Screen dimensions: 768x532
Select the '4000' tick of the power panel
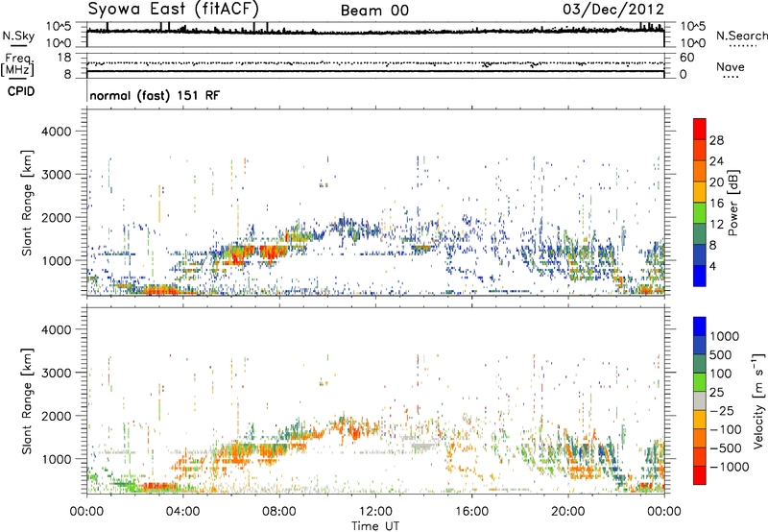(56, 132)
